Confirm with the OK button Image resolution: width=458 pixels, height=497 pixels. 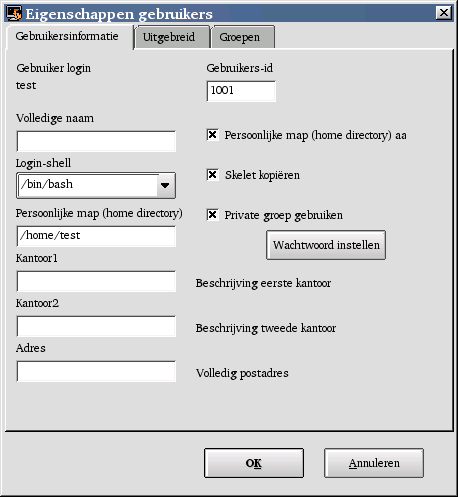tap(254, 463)
